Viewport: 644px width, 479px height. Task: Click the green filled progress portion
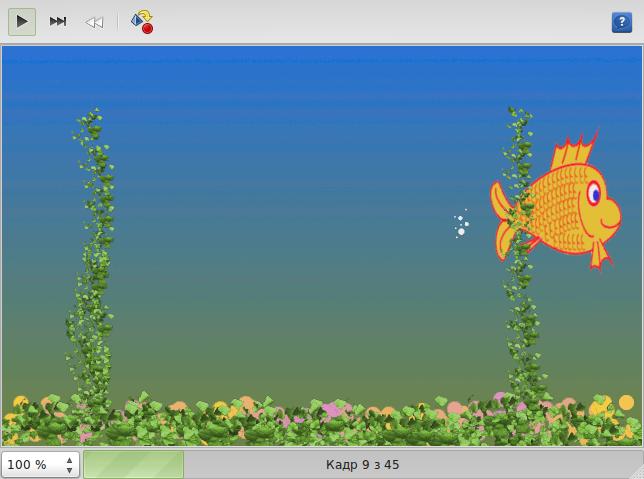(133, 465)
